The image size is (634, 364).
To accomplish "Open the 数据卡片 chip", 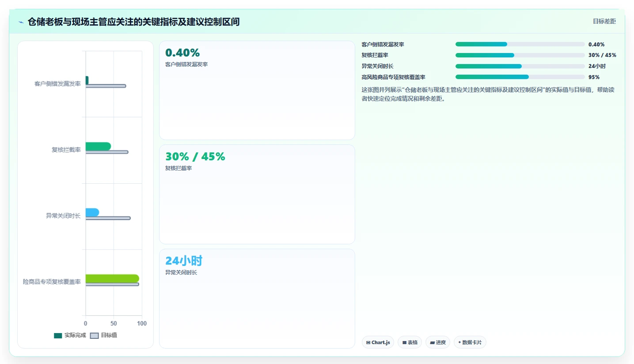I will click(470, 342).
